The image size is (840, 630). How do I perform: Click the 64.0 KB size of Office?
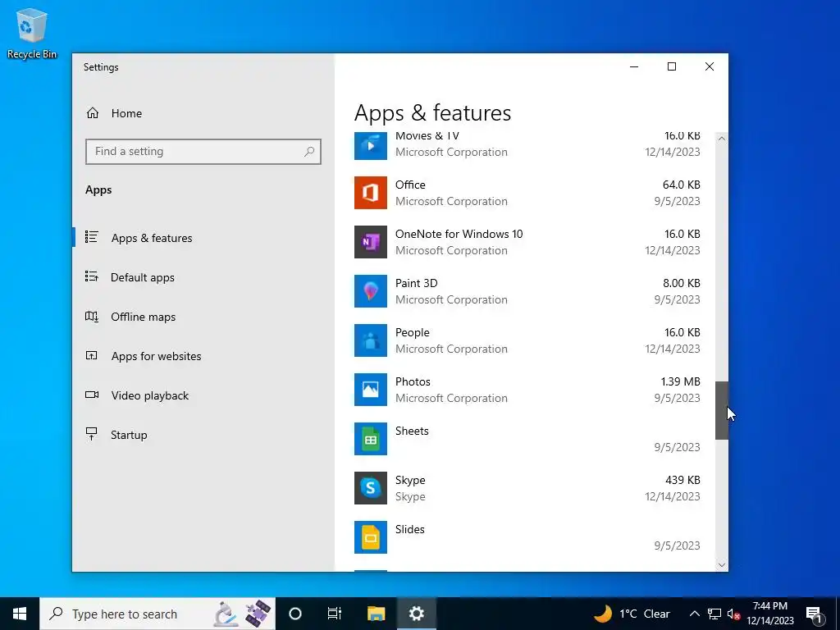click(x=682, y=185)
